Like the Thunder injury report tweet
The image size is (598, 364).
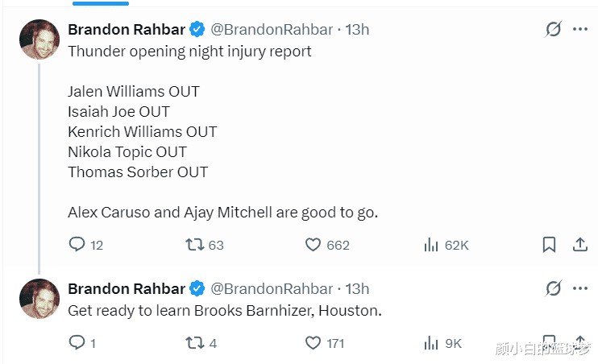[x=314, y=244]
